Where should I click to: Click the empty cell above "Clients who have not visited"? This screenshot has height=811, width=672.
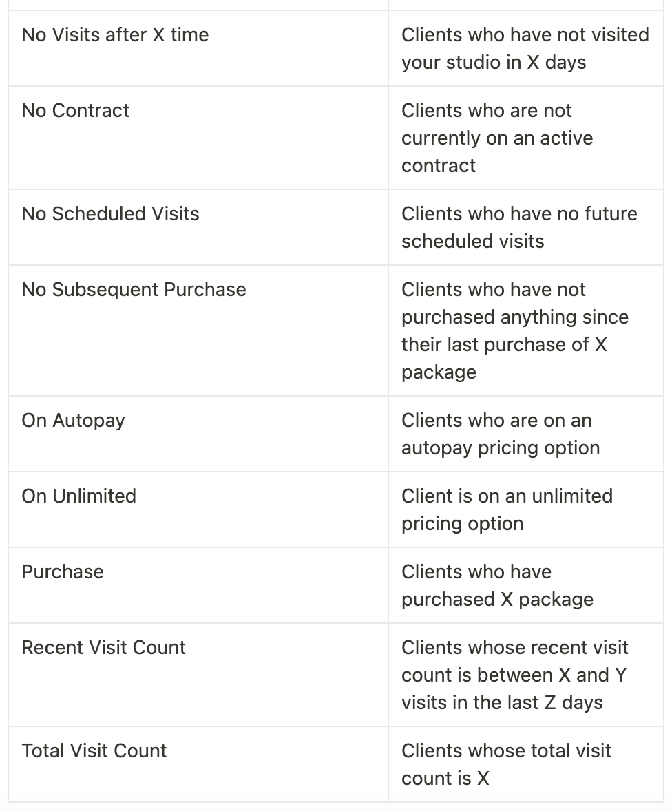(525, 5)
